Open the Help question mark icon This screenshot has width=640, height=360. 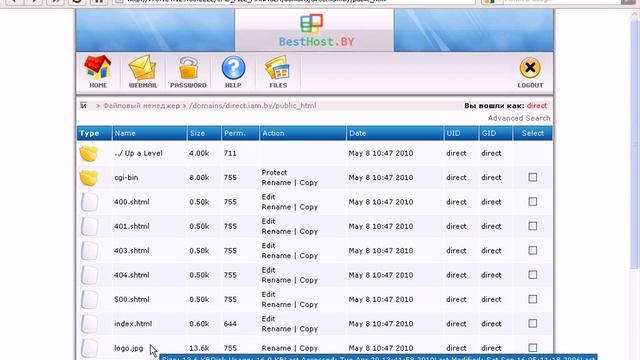click(233, 72)
